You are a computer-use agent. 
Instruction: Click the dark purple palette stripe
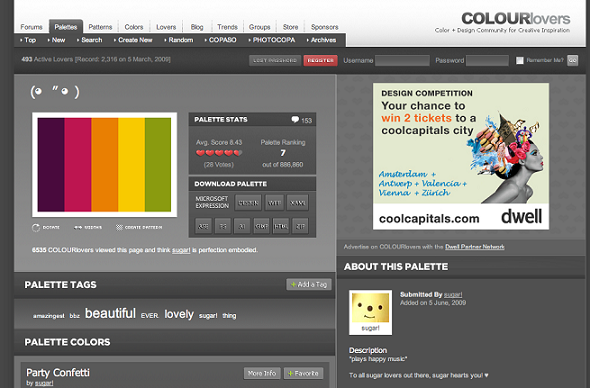click(x=51, y=164)
